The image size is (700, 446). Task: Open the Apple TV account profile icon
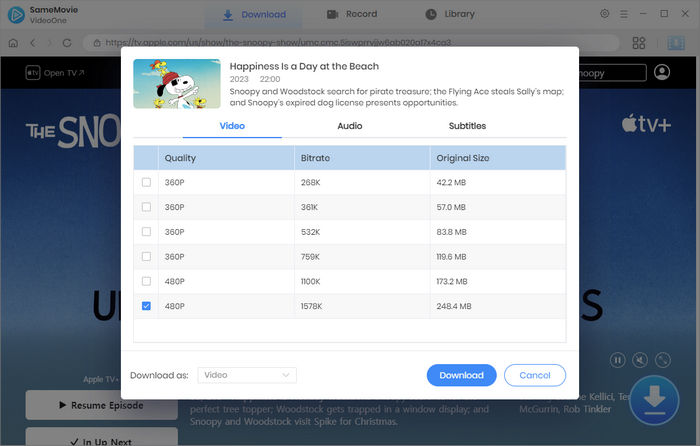(x=662, y=72)
